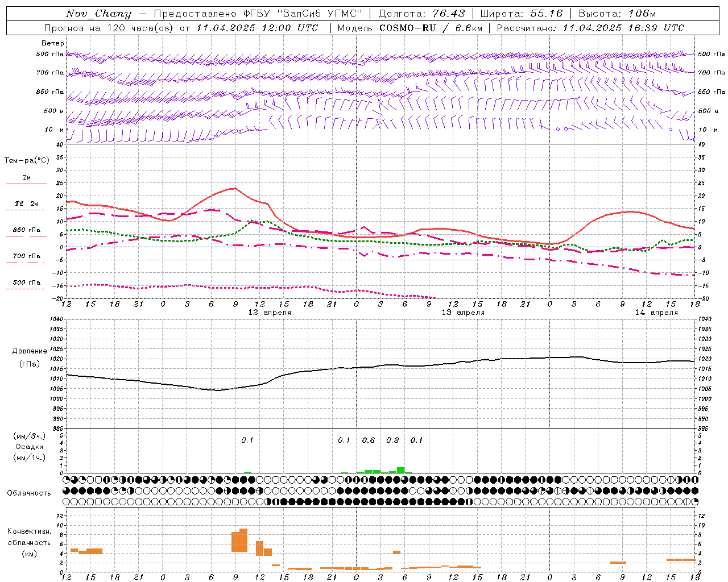Click 'Предоставлено ФГБУ "ЗапСиб УГМС"' provider text
728x582 pixels.
point(258,14)
